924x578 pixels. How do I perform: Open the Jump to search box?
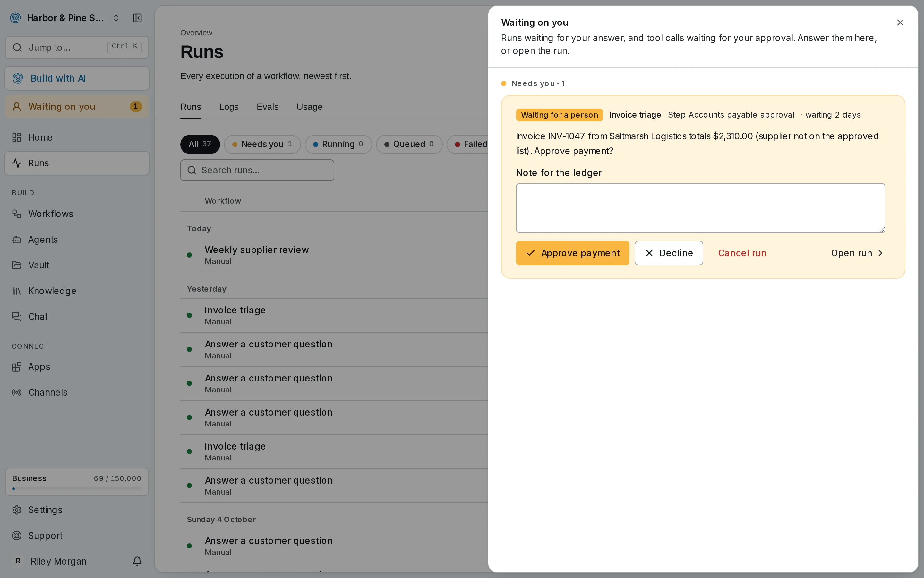tap(77, 48)
